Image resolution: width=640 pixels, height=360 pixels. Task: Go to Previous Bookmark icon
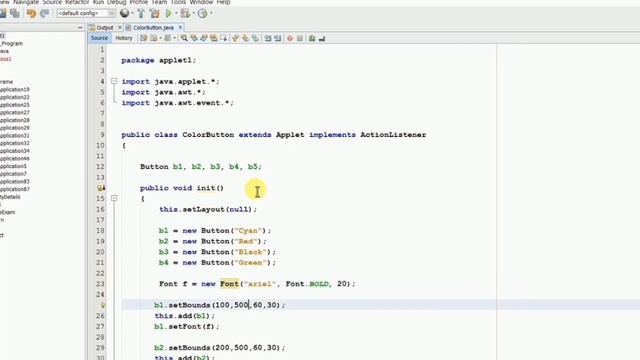tap(236, 38)
